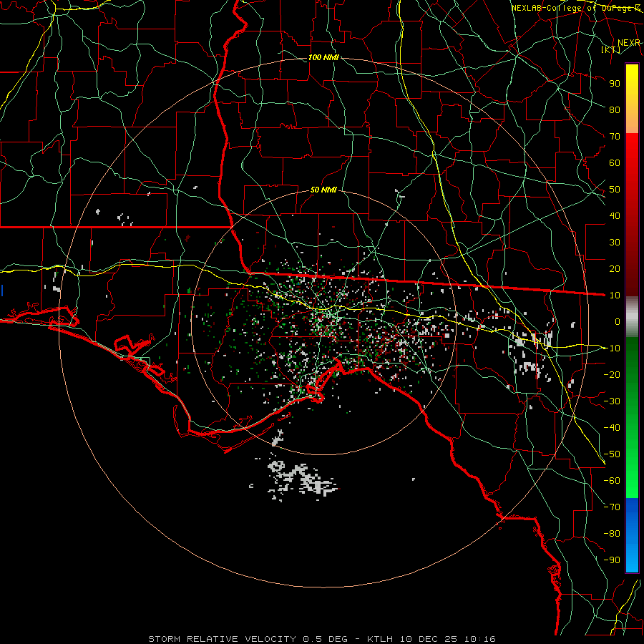Pick the 70 label on velocity scale
Image resolution: width=644 pixels, height=644 pixels.
(x=615, y=137)
